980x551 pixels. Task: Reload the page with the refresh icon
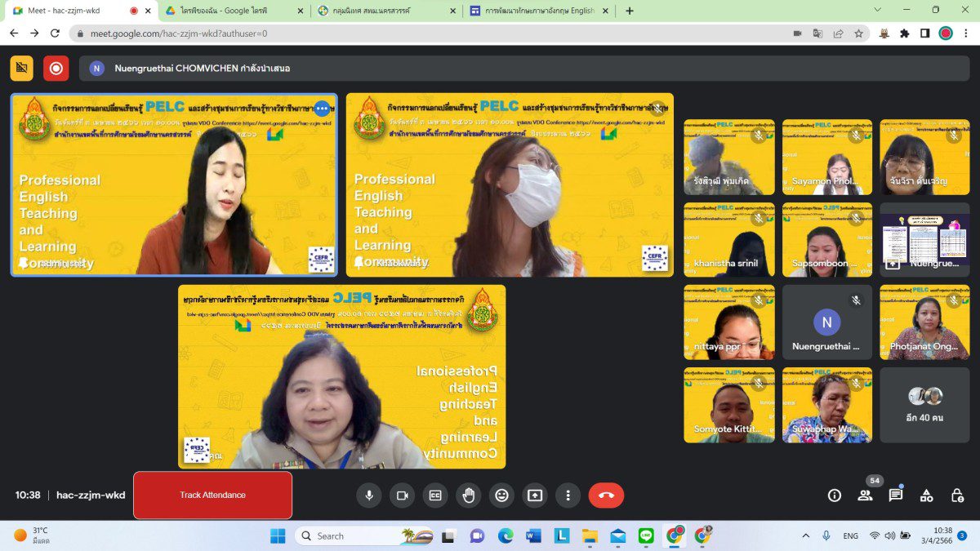point(55,33)
